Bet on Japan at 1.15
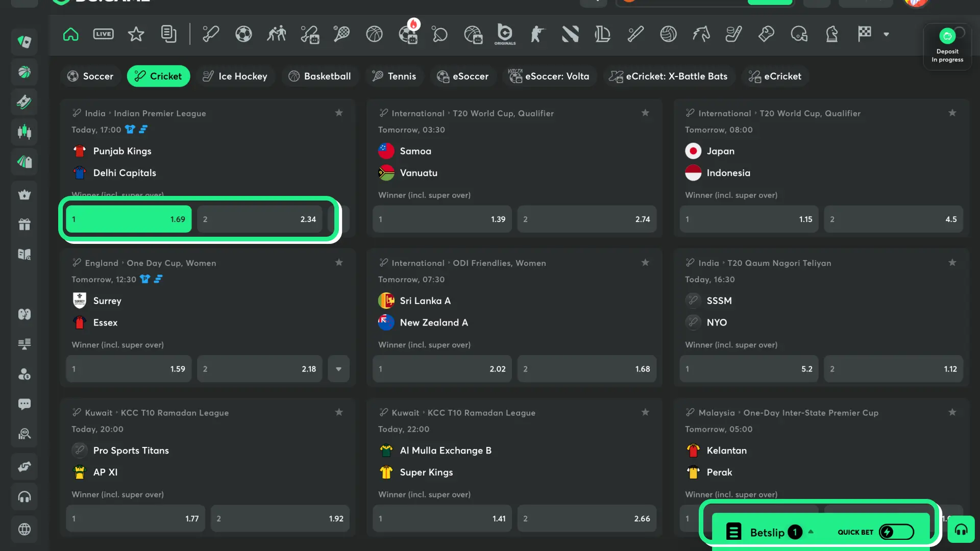 (x=749, y=219)
